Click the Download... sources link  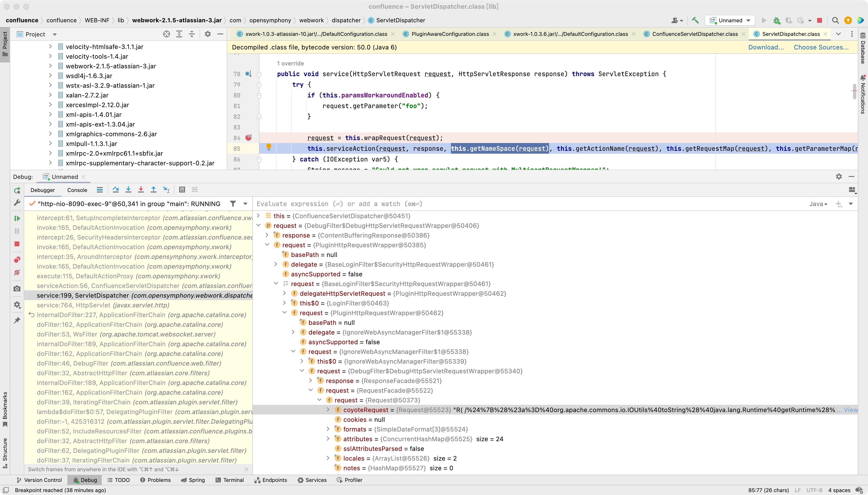(x=766, y=47)
